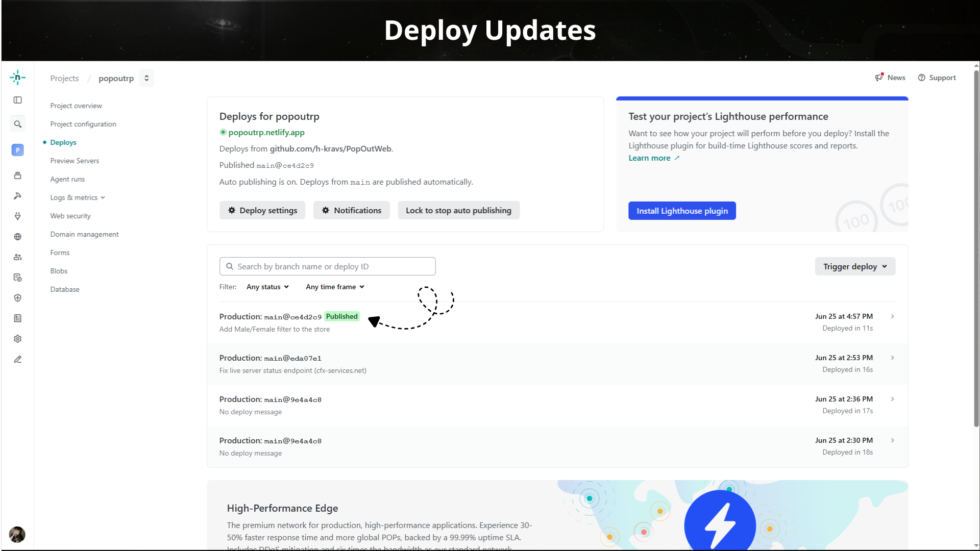The width and height of the screenshot is (980, 551).
Task: Click 'Deployed in 16s' text
Action: click(847, 369)
